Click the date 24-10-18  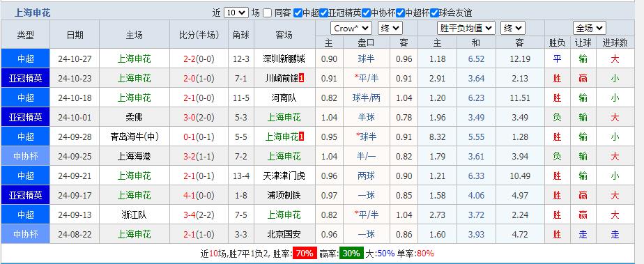tap(75, 98)
